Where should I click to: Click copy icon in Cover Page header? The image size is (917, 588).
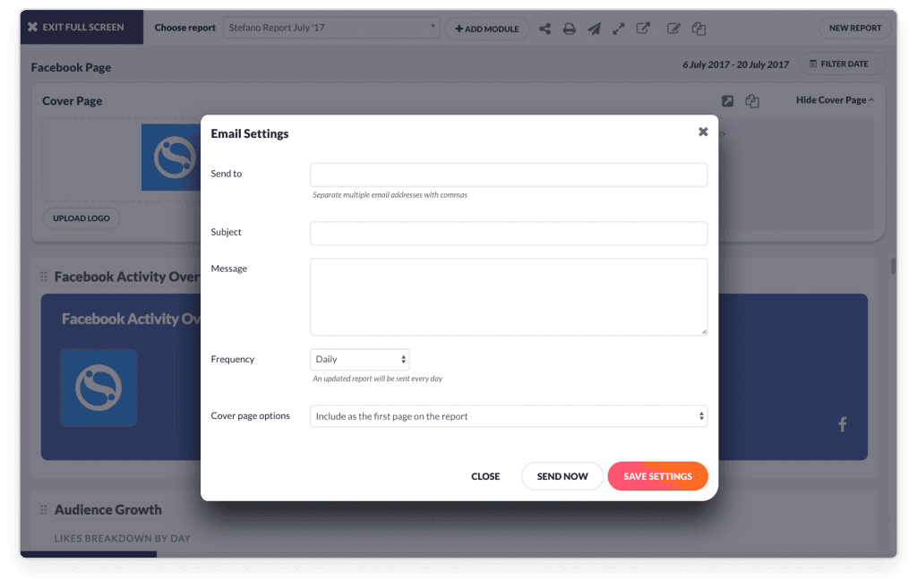point(752,100)
